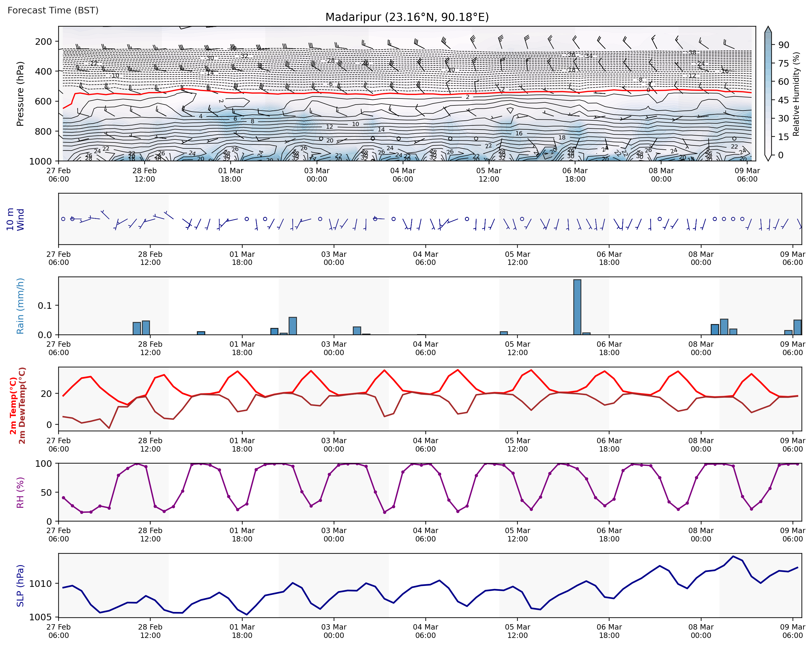Click the first calm-wind circle in wind panel

tap(63, 219)
